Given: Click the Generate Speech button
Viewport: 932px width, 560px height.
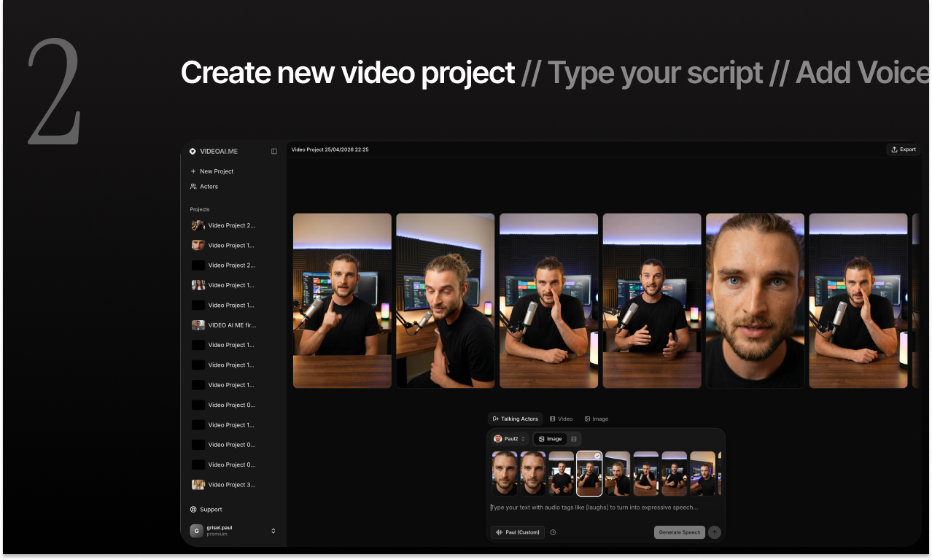Looking at the screenshot, I should coord(679,532).
